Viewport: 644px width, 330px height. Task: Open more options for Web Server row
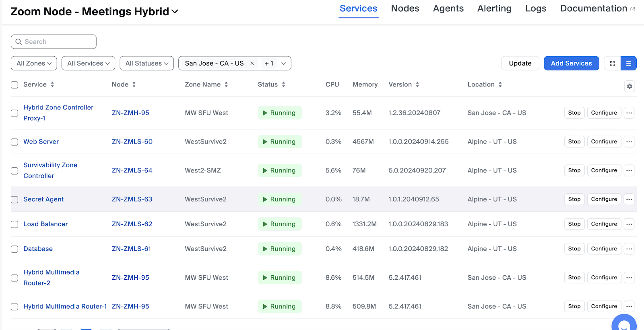tap(629, 141)
